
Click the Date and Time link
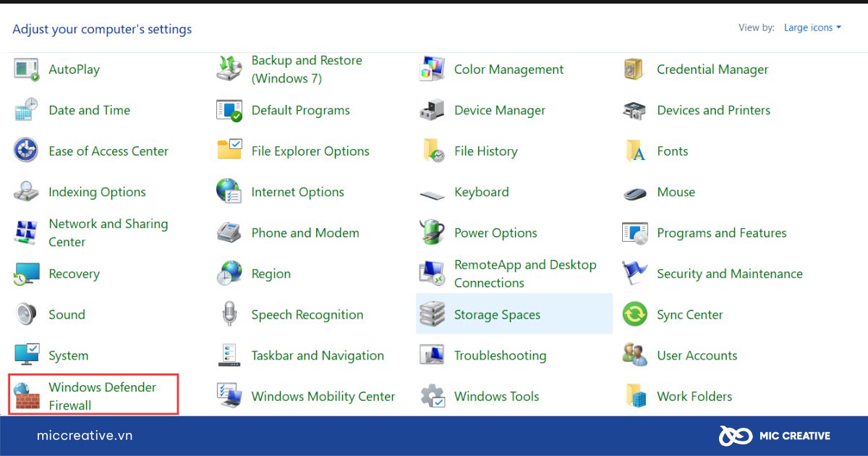(x=89, y=110)
